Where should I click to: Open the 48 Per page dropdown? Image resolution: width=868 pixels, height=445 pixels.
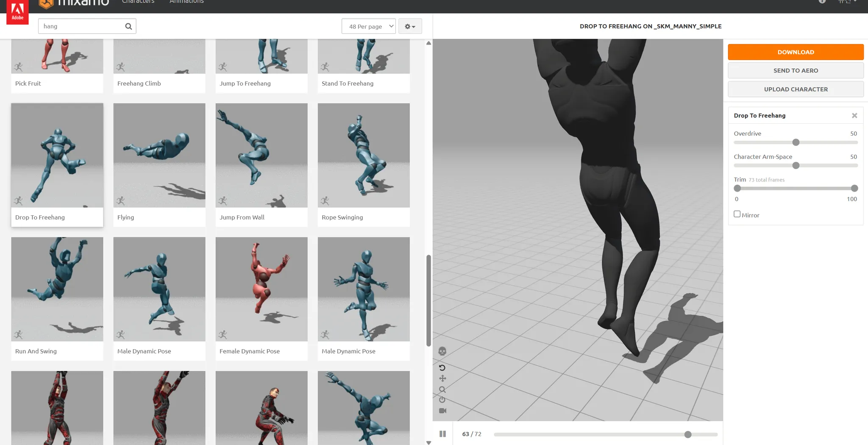tap(369, 26)
